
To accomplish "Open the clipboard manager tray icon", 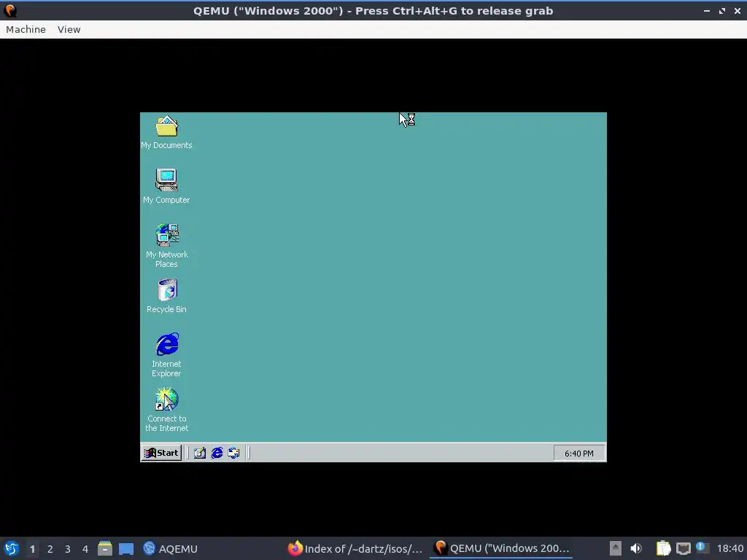I will (x=663, y=548).
